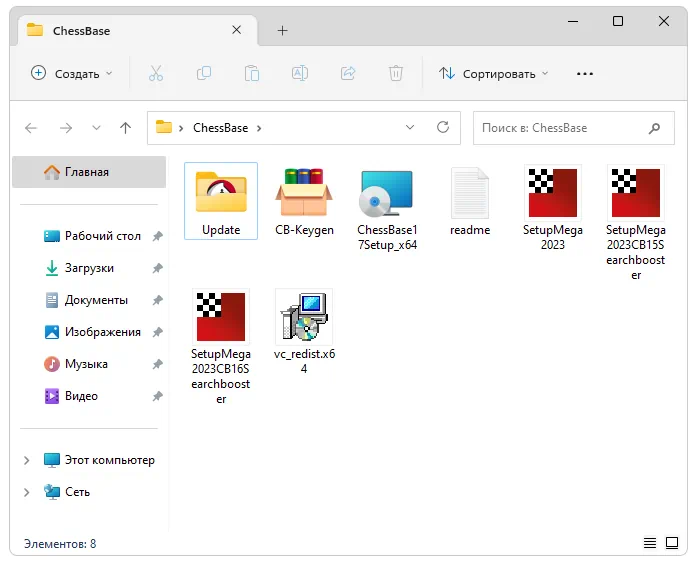The width and height of the screenshot is (693, 563).
Task: Minimize the Explorer window
Action: (x=573, y=21)
